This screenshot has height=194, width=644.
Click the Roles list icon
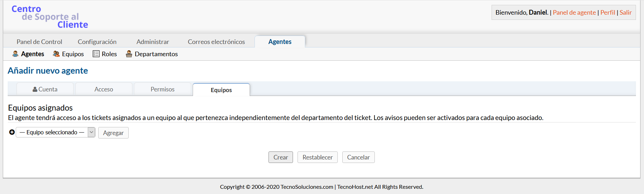(x=96, y=54)
